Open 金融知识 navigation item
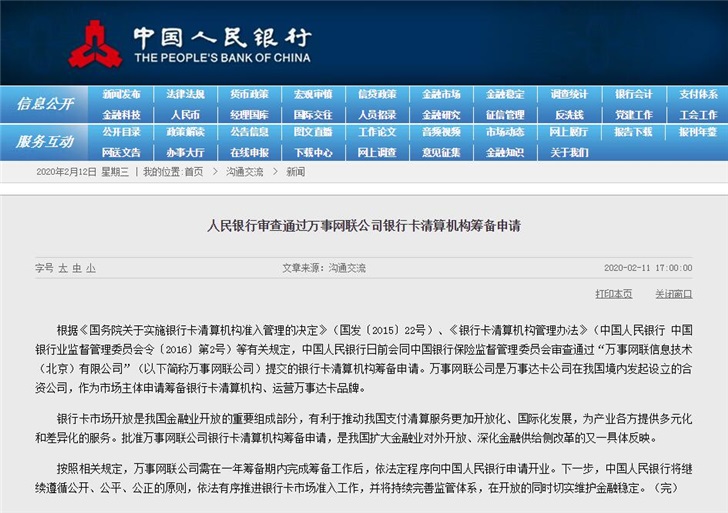The image size is (728, 513). tap(505, 152)
